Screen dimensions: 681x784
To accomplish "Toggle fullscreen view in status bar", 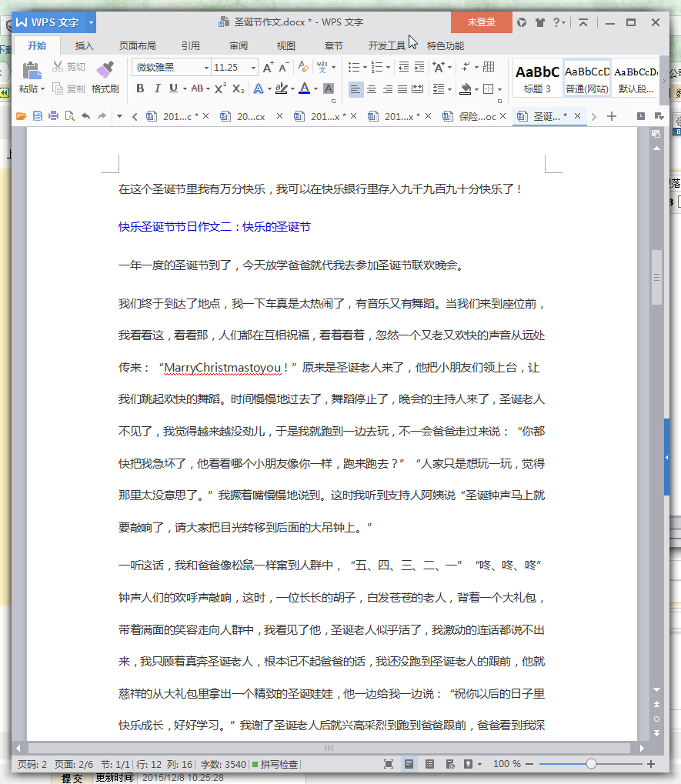I will point(389,764).
